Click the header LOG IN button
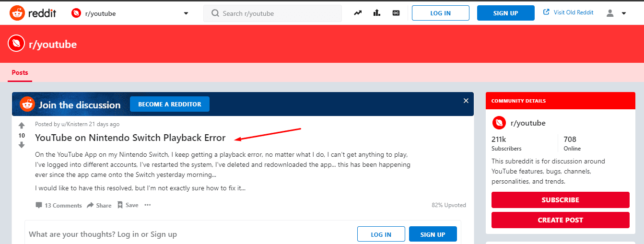This screenshot has height=244, width=644. point(440,13)
